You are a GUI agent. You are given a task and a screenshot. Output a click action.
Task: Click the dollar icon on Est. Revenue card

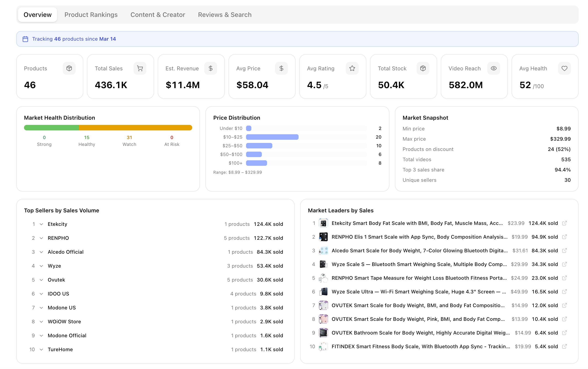click(210, 68)
